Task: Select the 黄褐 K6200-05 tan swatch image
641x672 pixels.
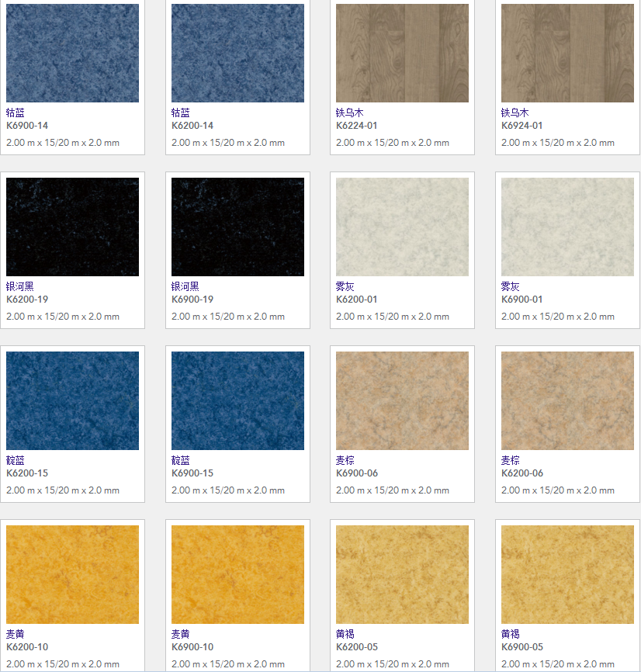Action: click(x=402, y=574)
